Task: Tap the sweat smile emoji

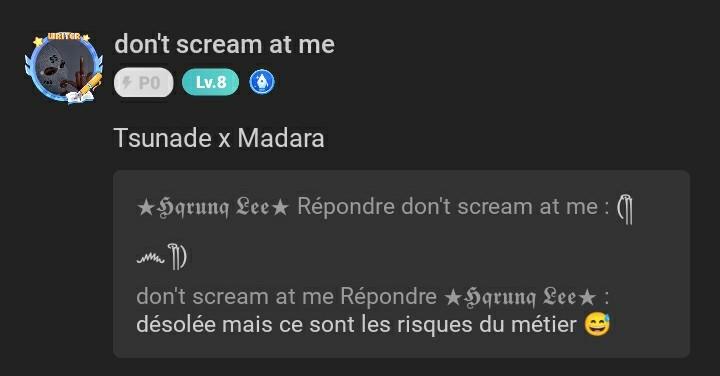Action: 597,325
